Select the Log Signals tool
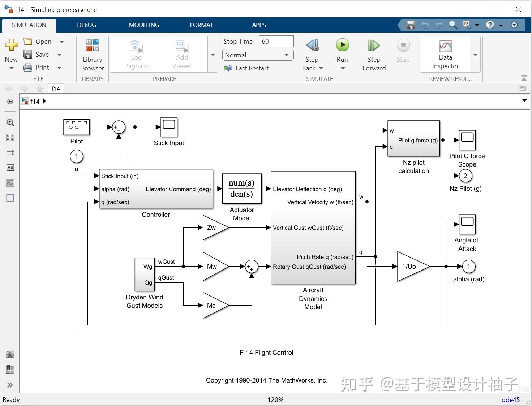 point(136,53)
